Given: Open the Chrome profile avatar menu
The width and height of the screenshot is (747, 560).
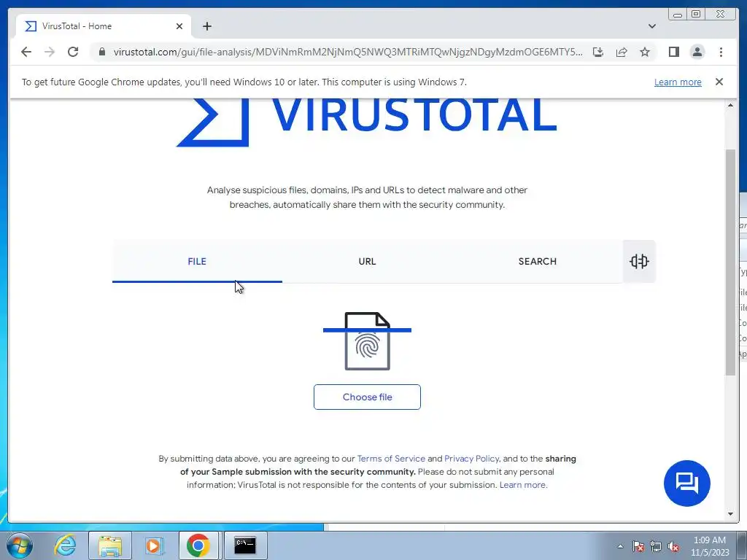Looking at the screenshot, I should pyautogui.click(x=697, y=52).
